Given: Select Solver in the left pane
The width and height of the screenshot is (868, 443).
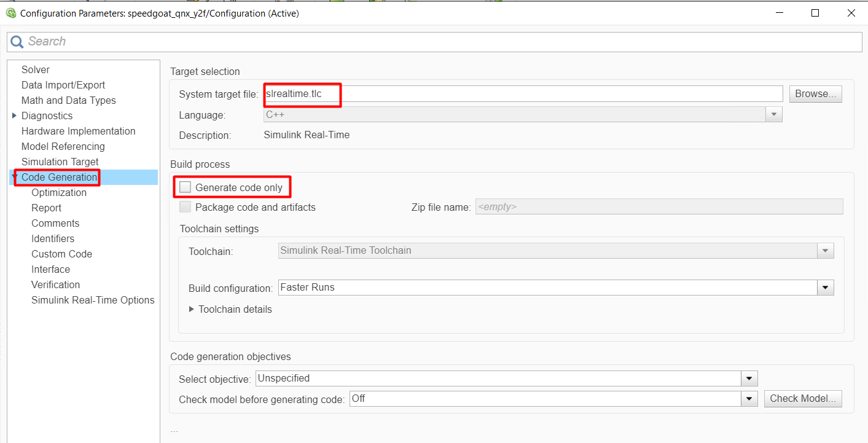Looking at the screenshot, I should coord(36,70).
